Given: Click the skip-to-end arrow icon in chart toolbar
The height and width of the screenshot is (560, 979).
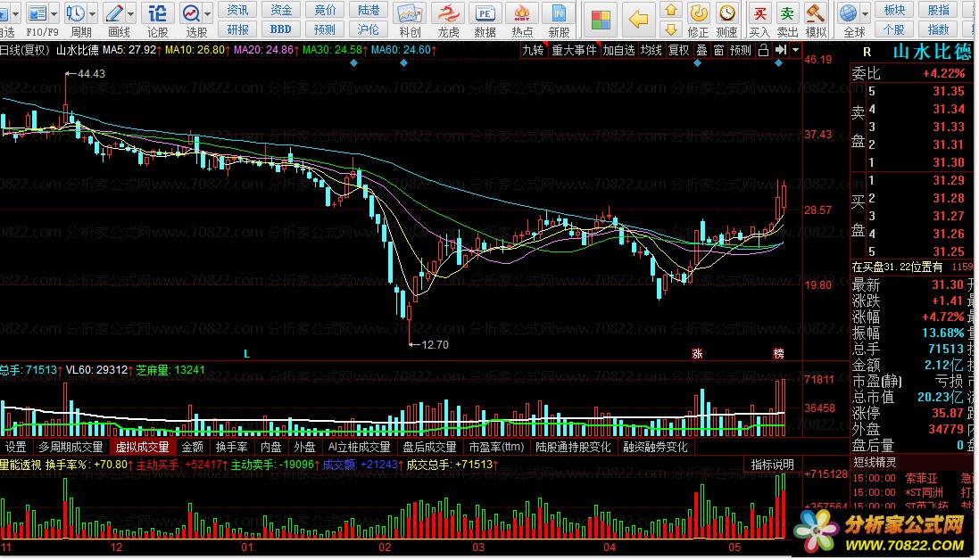Looking at the screenshot, I should (x=781, y=50).
